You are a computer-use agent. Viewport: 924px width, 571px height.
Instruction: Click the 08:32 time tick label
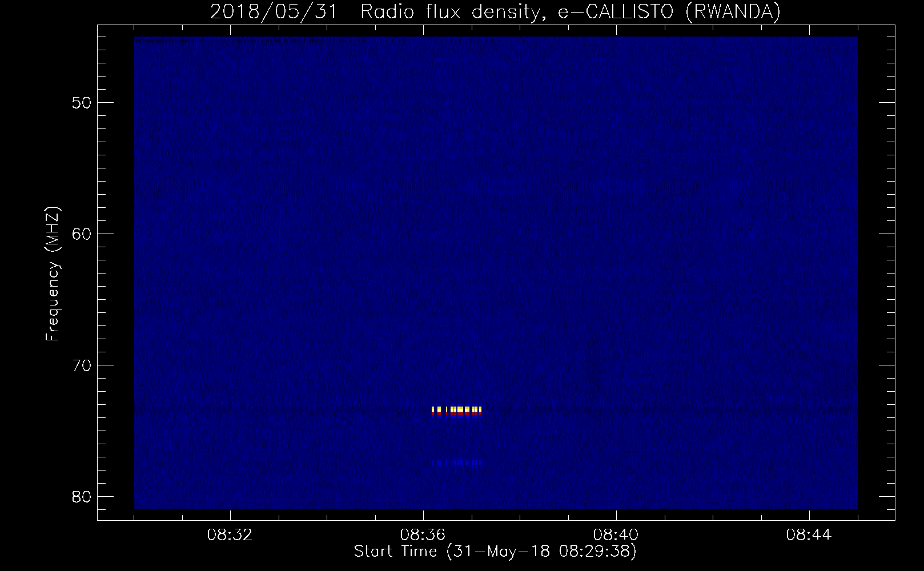[230, 535]
